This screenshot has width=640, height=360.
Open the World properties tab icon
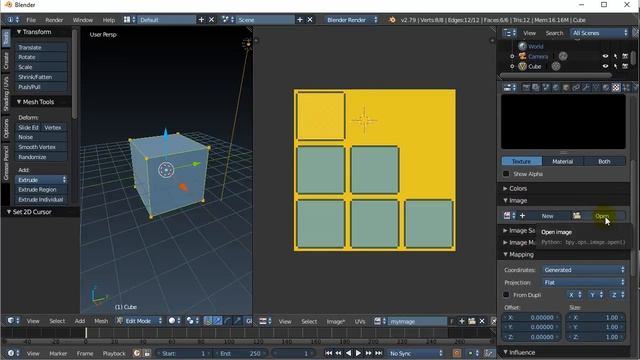(x=556, y=87)
